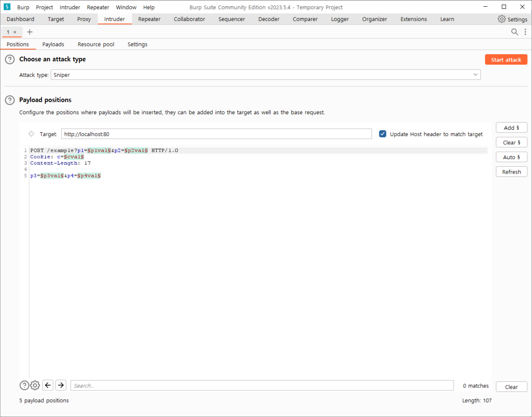Click the Target URL input field
Screen dimensions: 532x417
coord(216,134)
